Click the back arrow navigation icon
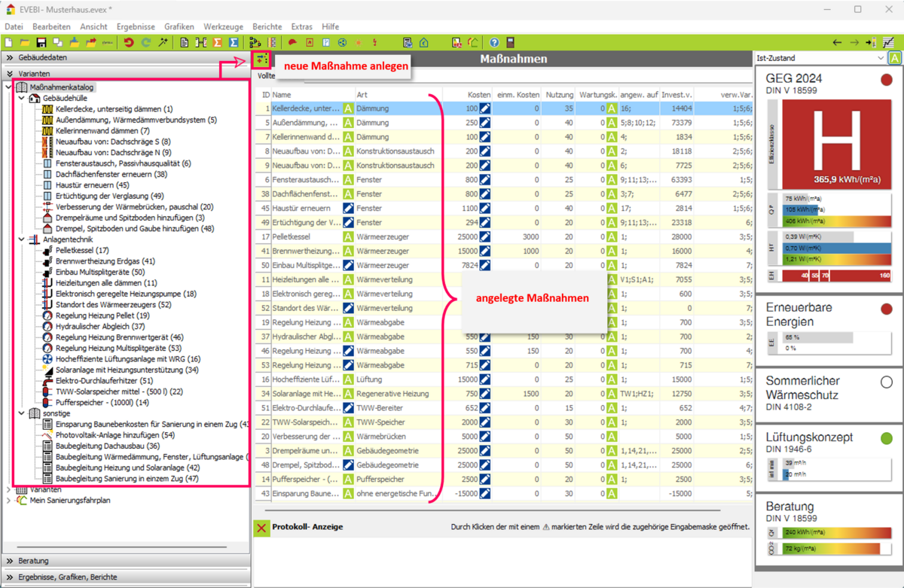904x588 pixels. 837,43
